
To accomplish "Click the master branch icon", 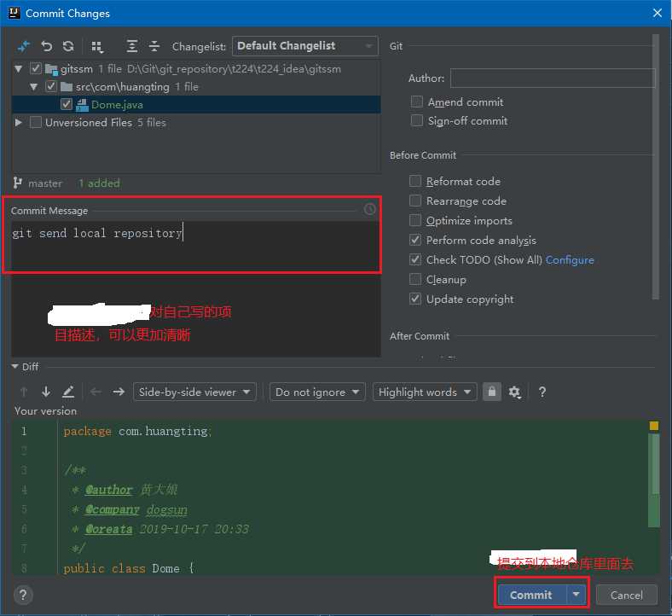I will (17, 183).
